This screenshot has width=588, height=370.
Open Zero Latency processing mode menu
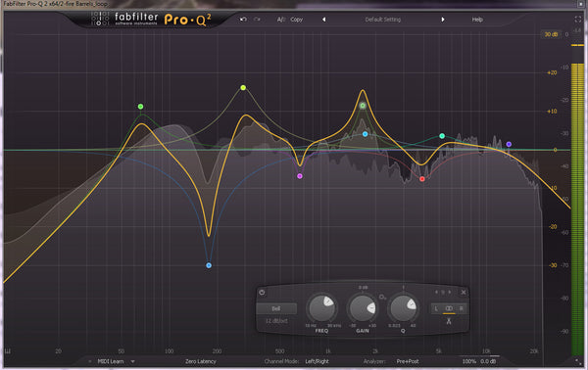point(201,361)
